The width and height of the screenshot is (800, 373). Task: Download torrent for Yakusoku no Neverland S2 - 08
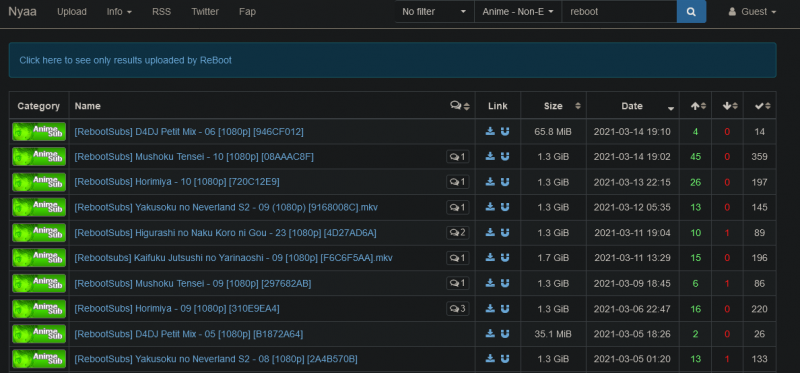[x=490, y=359]
